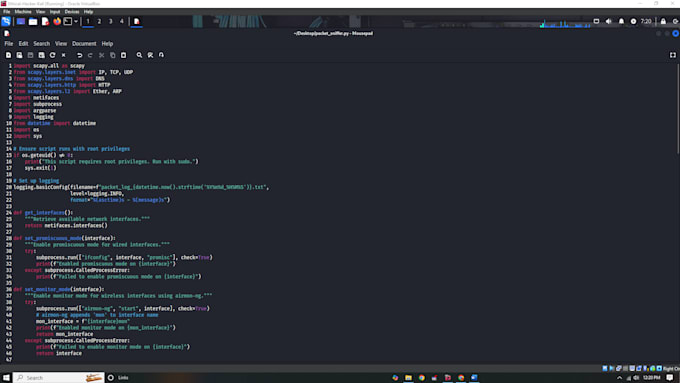Switch to workspace 3
Screen dimensions: 680x383
pos(110,21)
